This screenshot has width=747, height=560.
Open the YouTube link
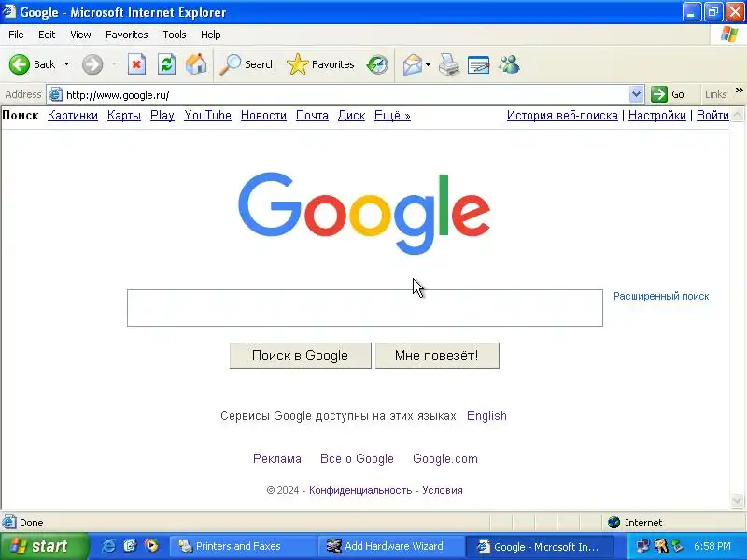[207, 115]
